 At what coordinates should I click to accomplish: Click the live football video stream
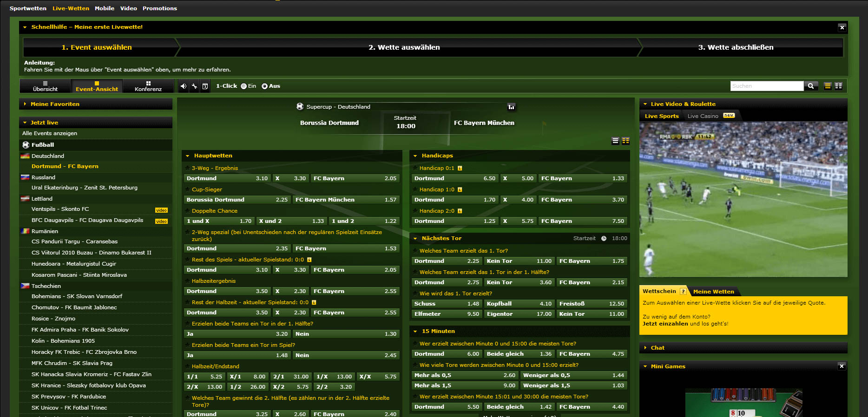point(743,199)
